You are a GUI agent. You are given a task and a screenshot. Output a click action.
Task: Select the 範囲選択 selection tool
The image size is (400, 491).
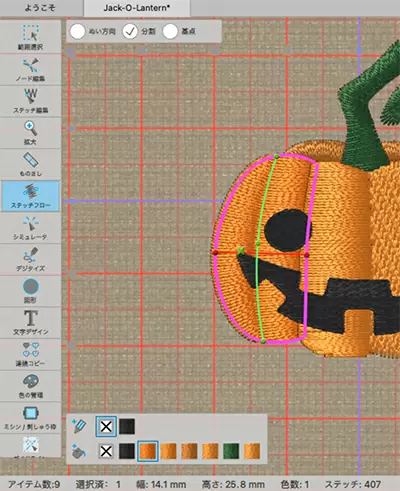pyautogui.click(x=30, y=37)
